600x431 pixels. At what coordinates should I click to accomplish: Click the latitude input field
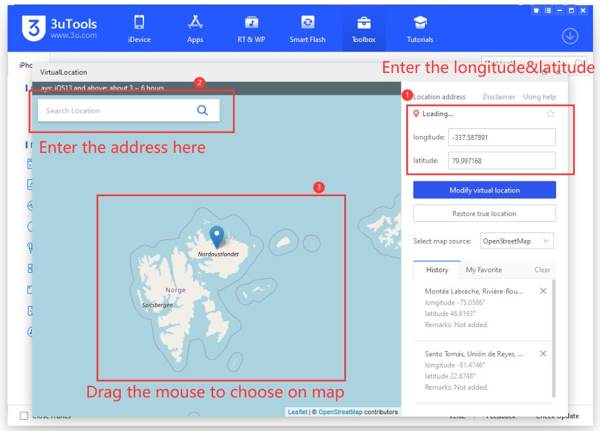coord(502,160)
